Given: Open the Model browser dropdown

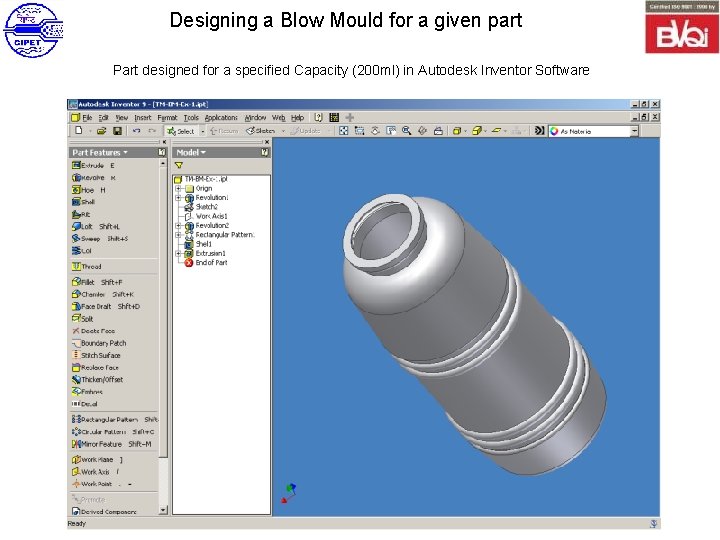Looking at the screenshot, I should pyautogui.click(x=191, y=152).
